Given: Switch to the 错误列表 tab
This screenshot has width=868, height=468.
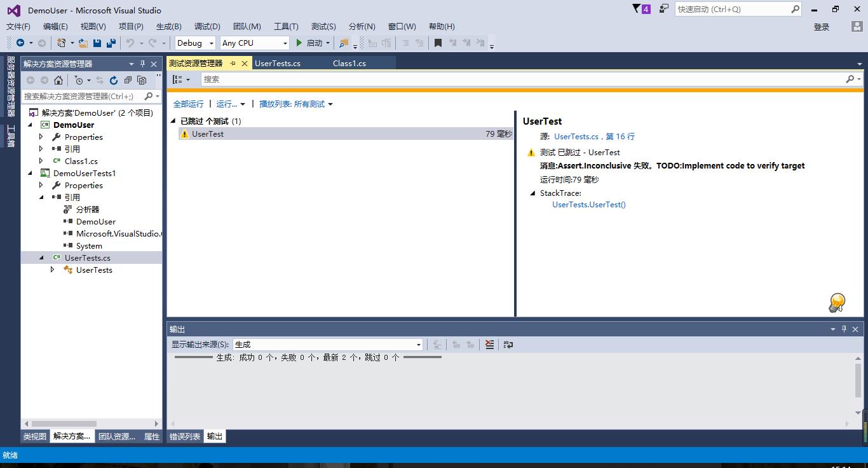Looking at the screenshot, I should (185, 436).
